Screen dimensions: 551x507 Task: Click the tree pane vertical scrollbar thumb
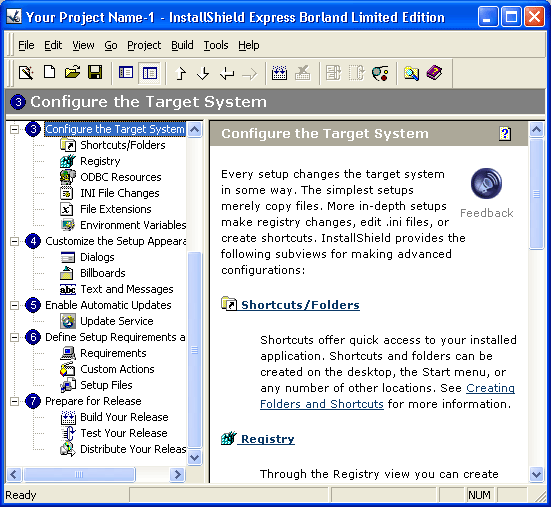[194, 350]
